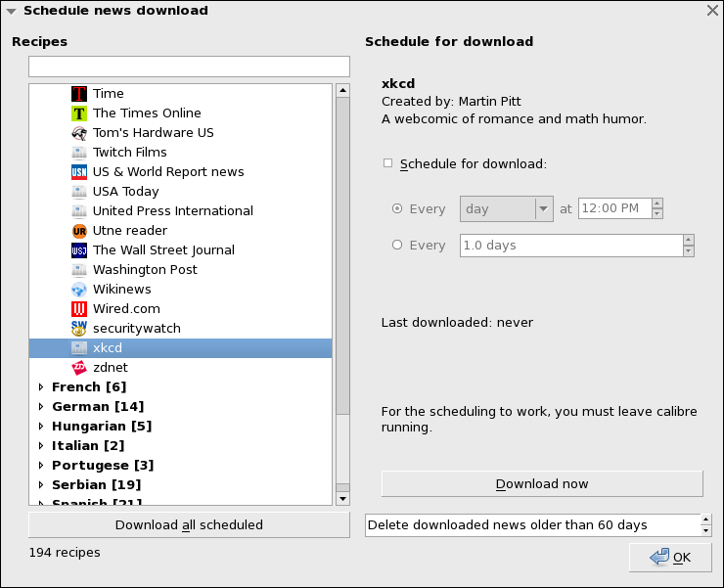The width and height of the screenshot is (724, 588).
Task: Click the Washington Post recipe icon
Action: [79, 270]
